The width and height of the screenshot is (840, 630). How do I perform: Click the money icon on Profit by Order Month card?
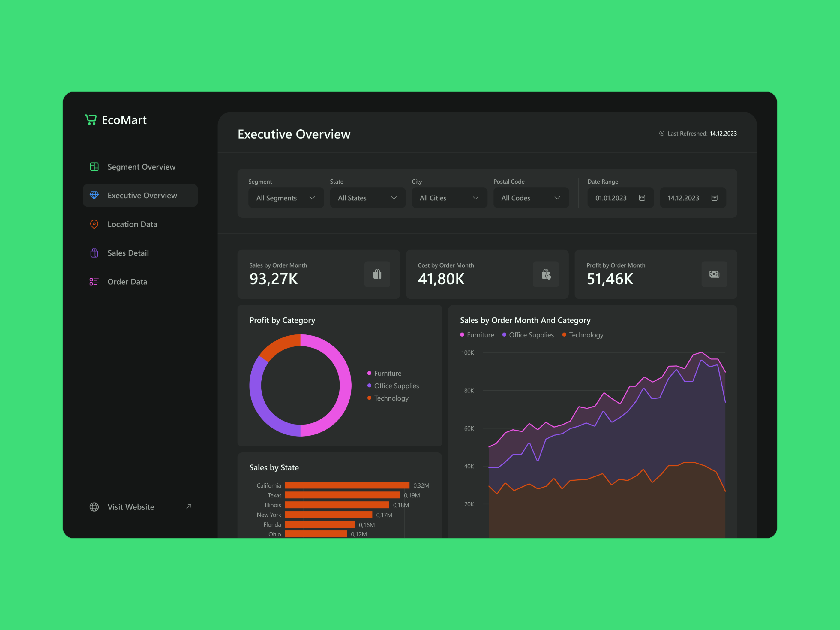714,274
